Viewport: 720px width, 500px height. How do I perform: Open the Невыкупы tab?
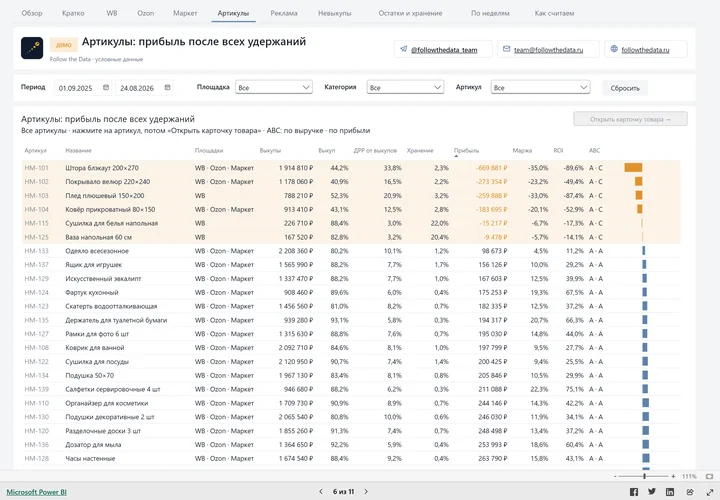335,13
